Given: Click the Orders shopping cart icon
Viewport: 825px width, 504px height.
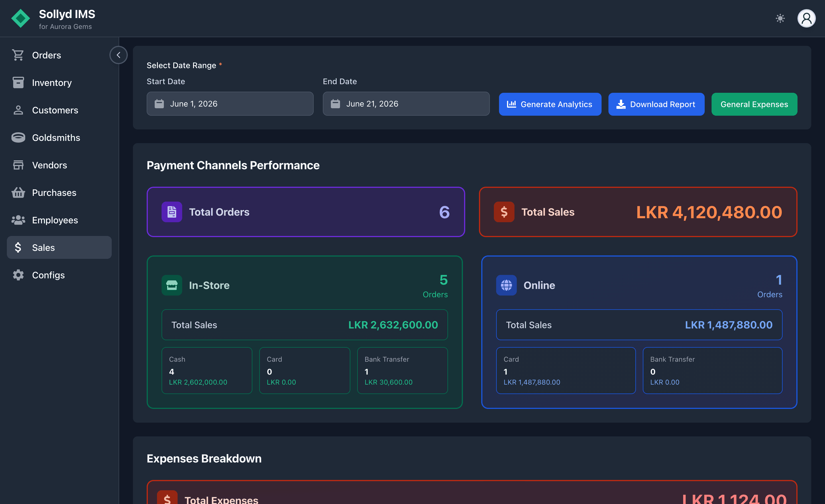Looking at the screenshot, I should (x=18, y=55).
